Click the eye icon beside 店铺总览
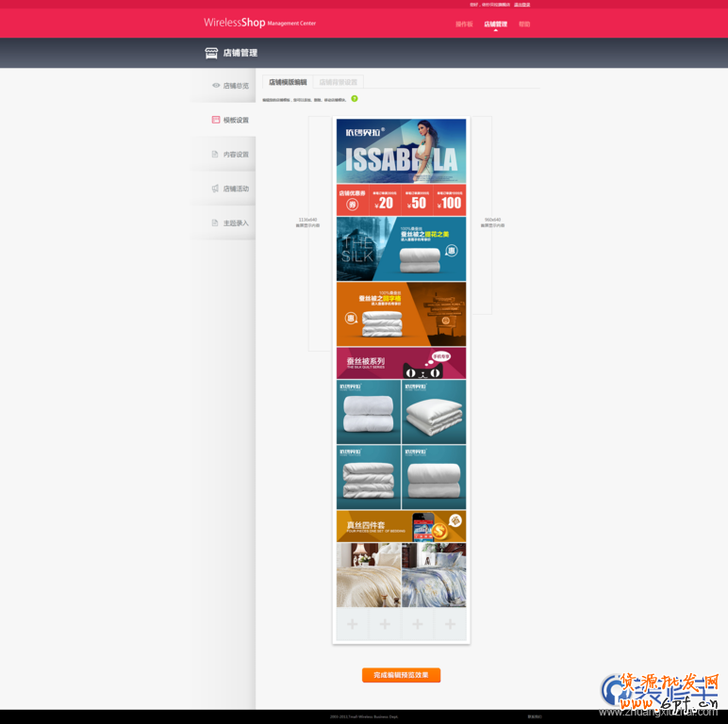 click(215, 86)
